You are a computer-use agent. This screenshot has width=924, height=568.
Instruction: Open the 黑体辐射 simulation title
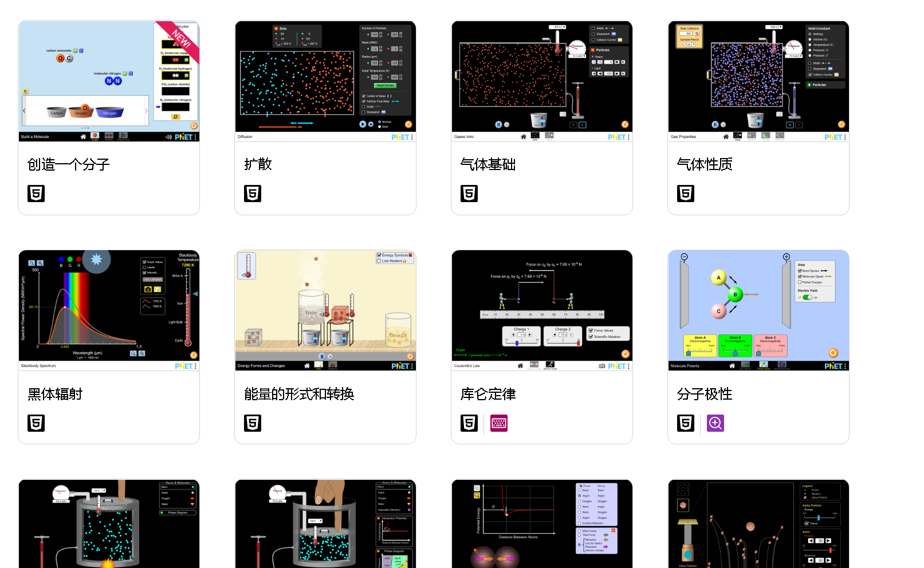coord(55,394)
